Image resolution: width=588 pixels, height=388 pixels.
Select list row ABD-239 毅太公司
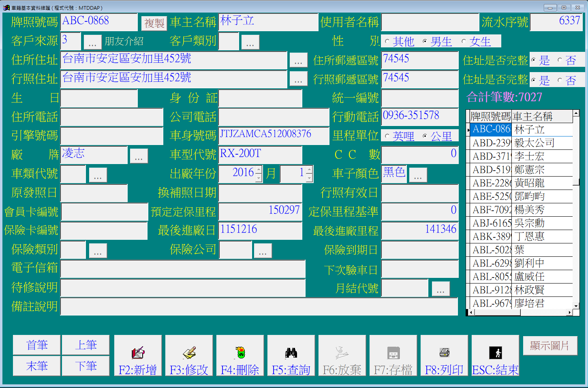point(522,143)
